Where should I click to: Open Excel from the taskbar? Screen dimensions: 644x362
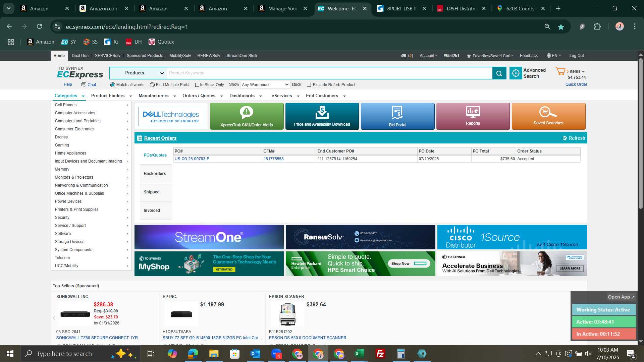click(x=359, y=354)
